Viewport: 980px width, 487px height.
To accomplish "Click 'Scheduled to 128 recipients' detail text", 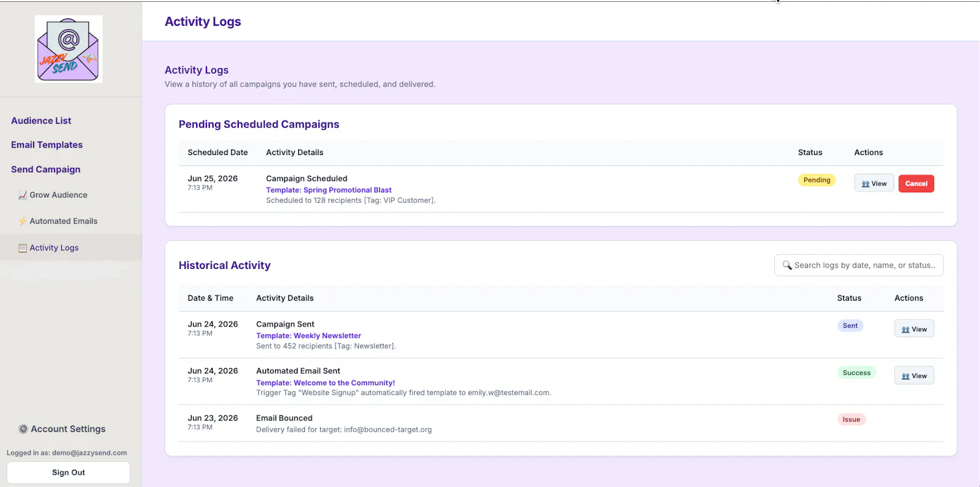I will click(x=351, y=200).
